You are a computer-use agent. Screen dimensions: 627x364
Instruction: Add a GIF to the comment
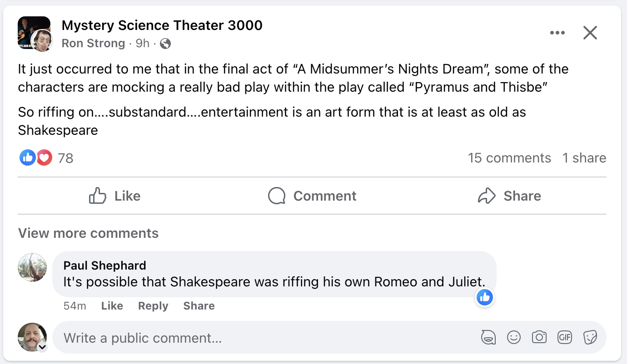pyautogui.click(x=565, y=337)
